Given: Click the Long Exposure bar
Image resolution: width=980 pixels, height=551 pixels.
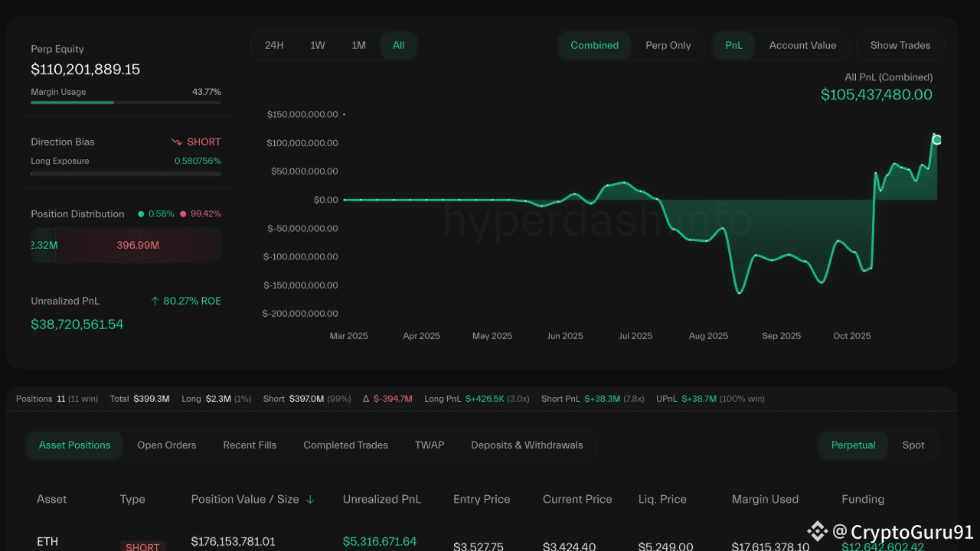Looking at the screenshot, I should click(x=126, y=174).
